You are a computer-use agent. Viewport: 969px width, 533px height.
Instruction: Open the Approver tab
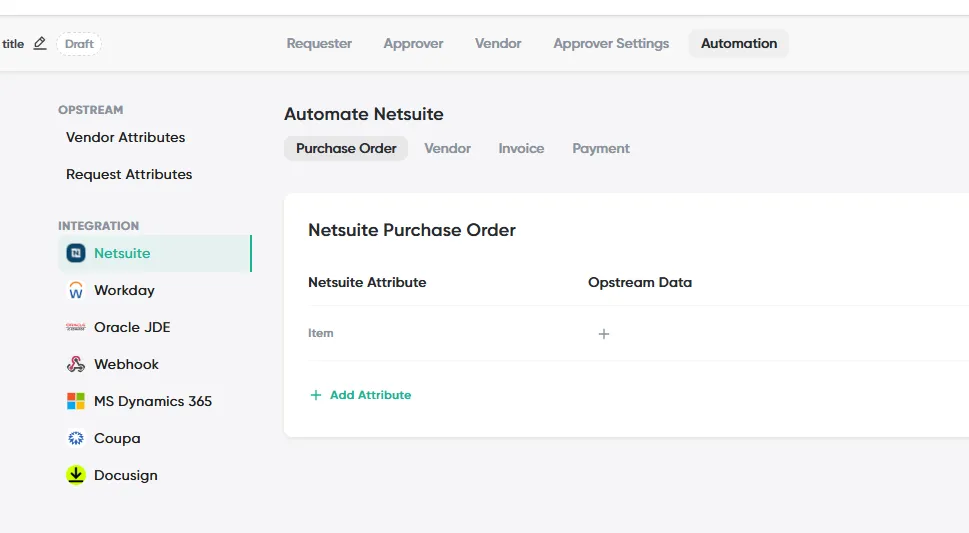pyautogui.click(x=413, y=43)
